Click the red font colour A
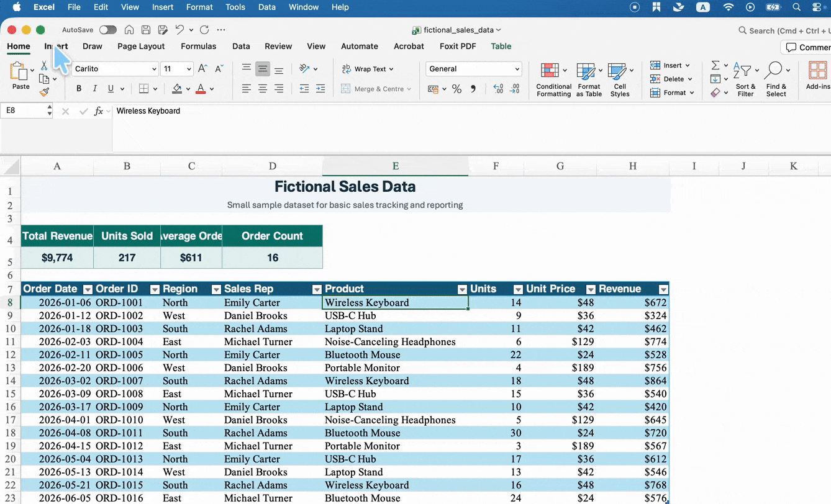Image resolution: width=831 pixels, height=504 pixels. click(201, 89)
